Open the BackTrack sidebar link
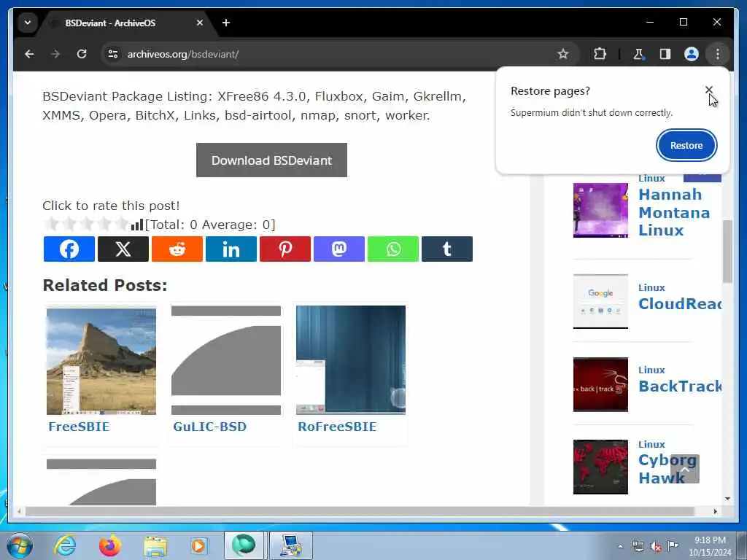Screen dimensions: 747x560 point(680,386)
